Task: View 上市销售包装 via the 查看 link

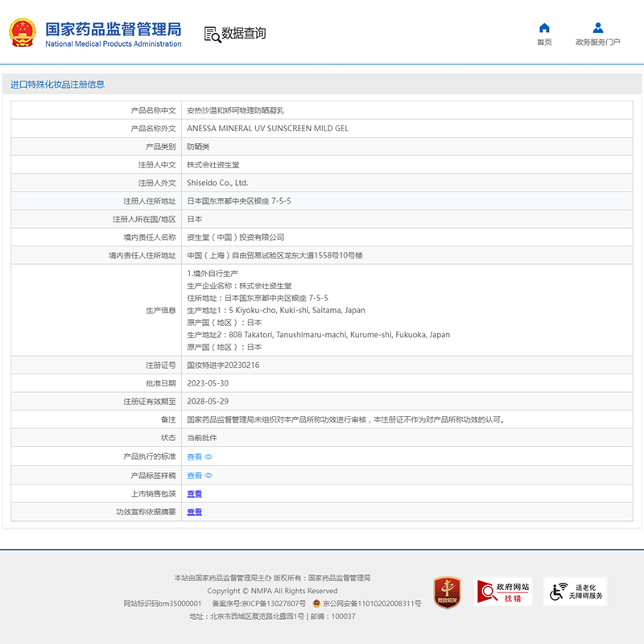Action: coord(195,493)
